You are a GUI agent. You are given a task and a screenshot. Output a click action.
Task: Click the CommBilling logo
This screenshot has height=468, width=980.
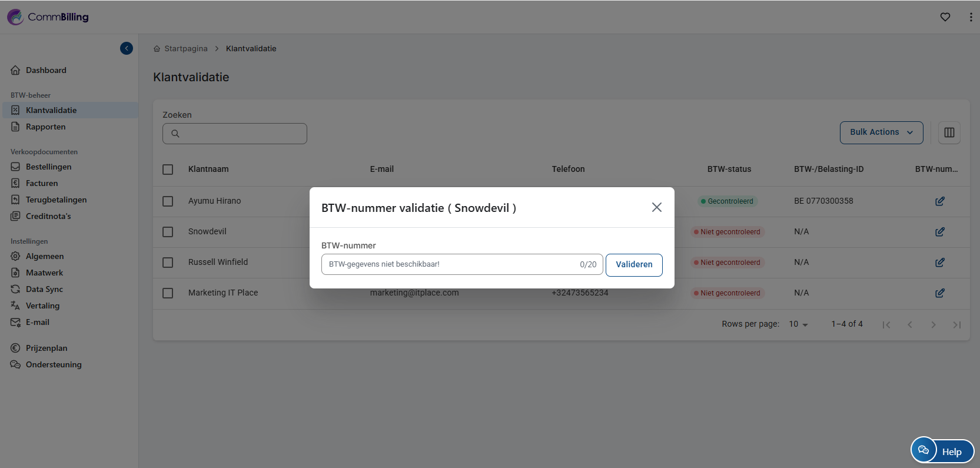(x=48, y=17)
